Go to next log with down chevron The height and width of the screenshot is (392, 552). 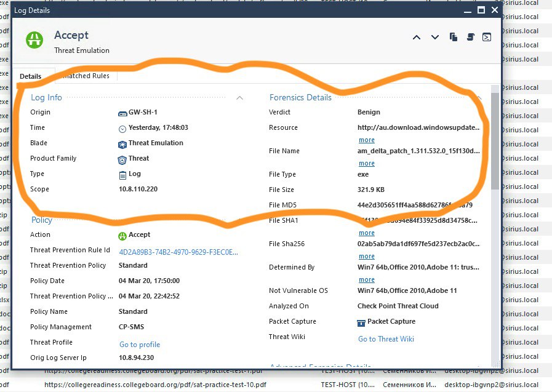(x=435, y=38)
